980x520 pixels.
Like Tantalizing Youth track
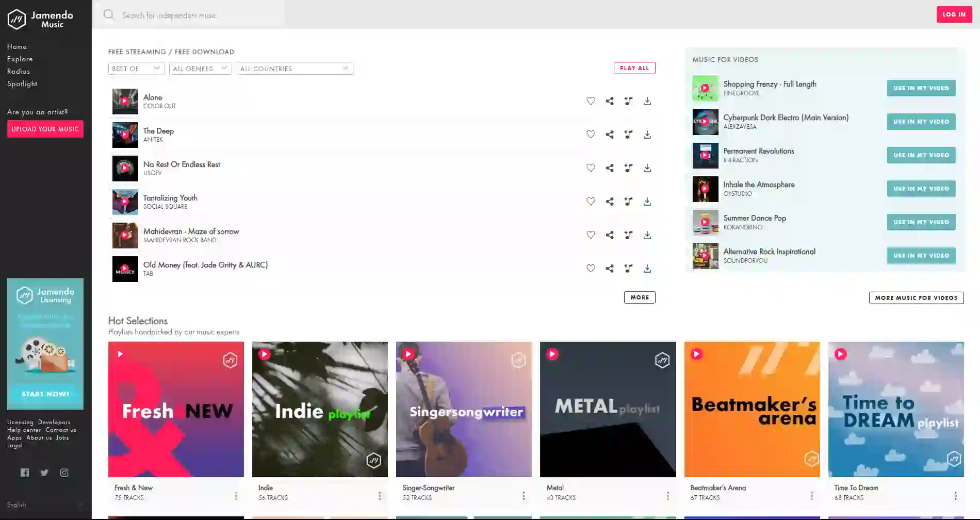(591, 202)
